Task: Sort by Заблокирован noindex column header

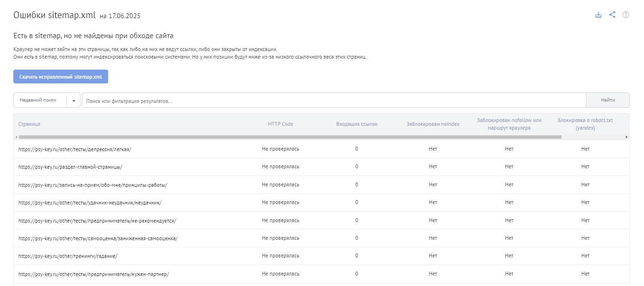Action: pyautogui.click(x=433, y=124)
